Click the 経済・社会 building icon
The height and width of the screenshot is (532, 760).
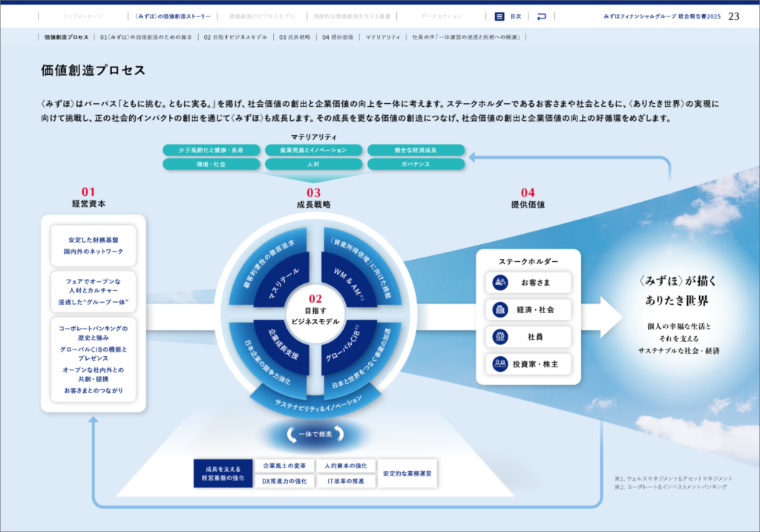point(500,309)
